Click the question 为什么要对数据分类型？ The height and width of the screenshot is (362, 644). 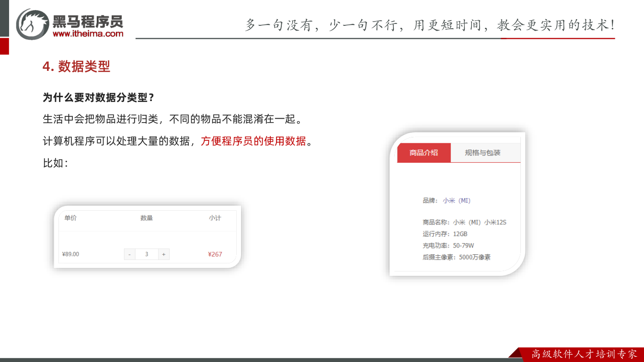pos(99,97)
